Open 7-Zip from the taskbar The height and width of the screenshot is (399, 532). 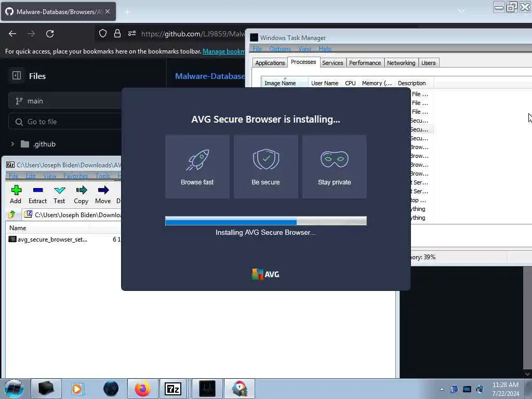172,389
